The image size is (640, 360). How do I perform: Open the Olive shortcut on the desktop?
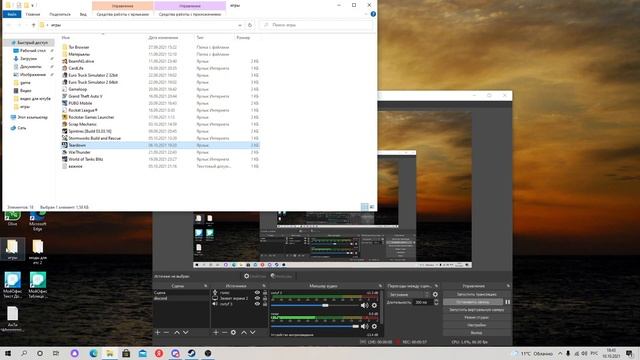[x=12, y=218]
